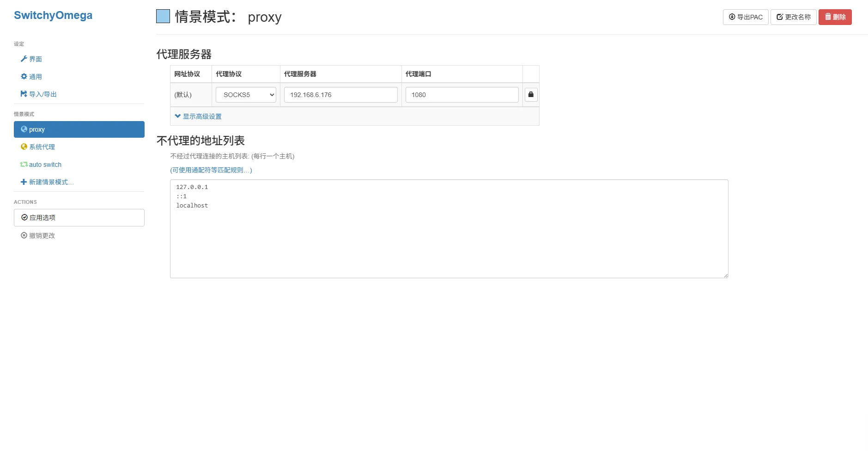Click the blue profile color swatch
Viewport: 868px width, 458px height.
coord(163,17)
